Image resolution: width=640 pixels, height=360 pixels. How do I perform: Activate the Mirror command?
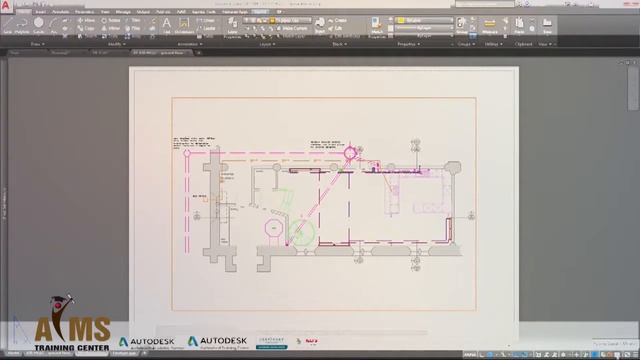(x=111, y=28)
